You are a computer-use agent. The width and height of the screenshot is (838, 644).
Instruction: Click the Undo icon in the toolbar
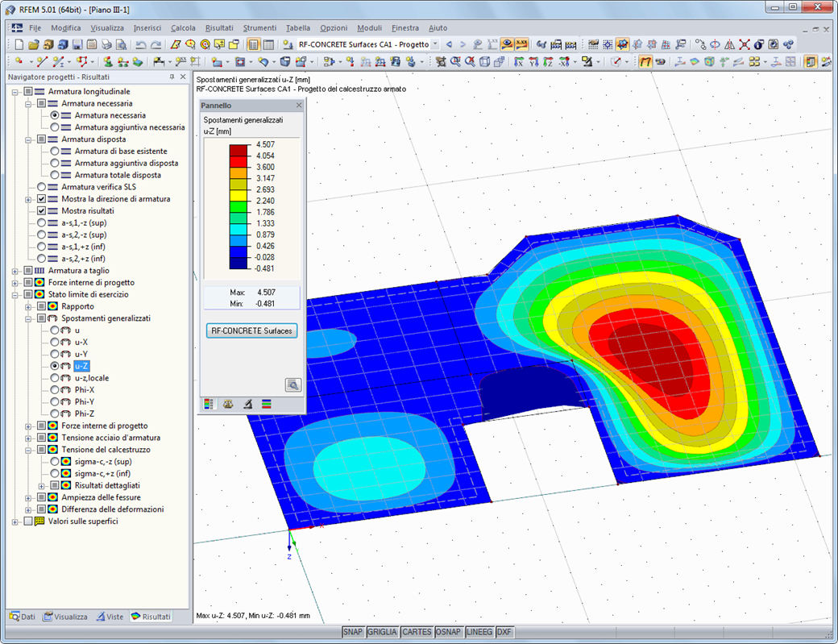[142, 45]
